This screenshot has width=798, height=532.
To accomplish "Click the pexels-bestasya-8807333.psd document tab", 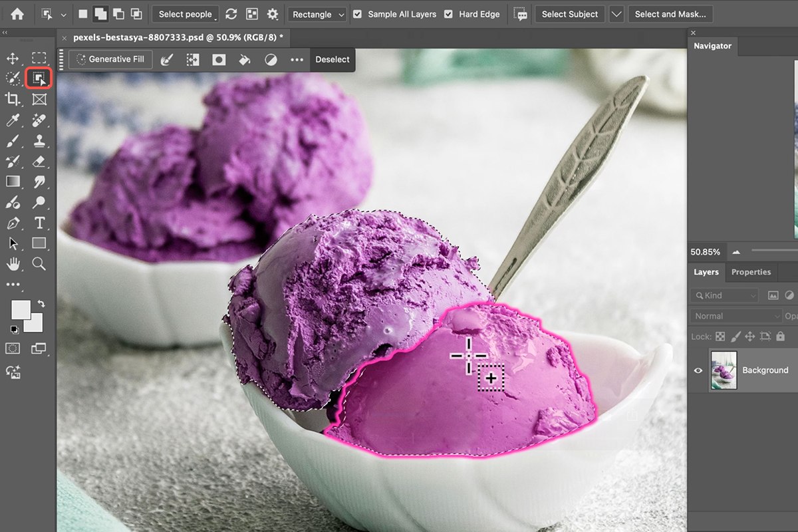I will 178,38.
